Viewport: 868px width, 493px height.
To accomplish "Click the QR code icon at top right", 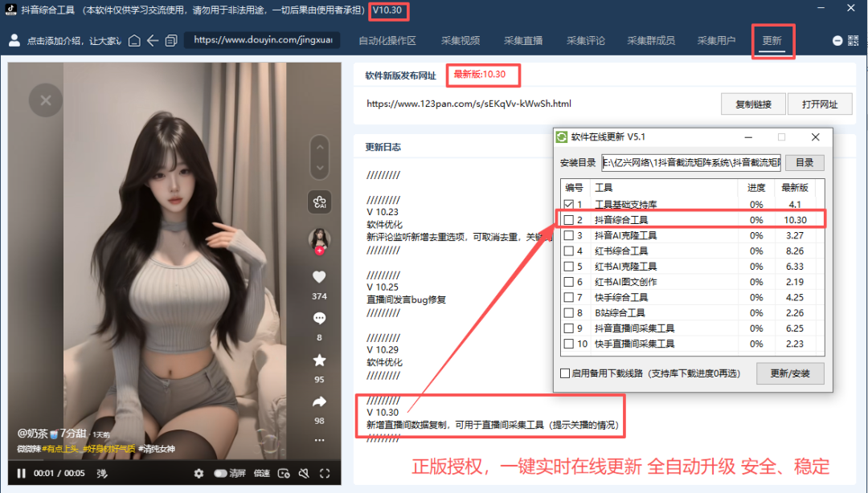I will coord(853,40).
